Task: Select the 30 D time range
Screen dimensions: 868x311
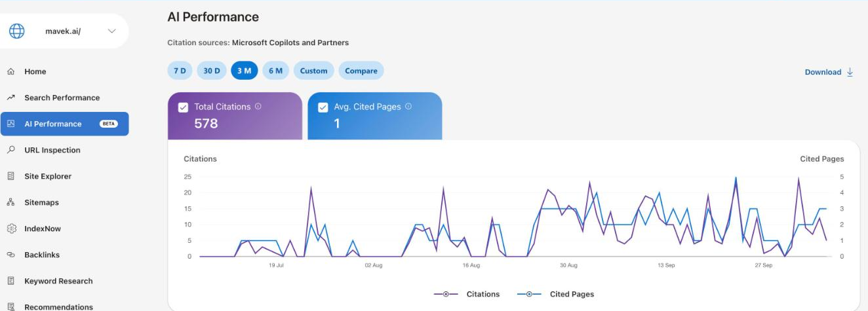Action: point(211,71)
